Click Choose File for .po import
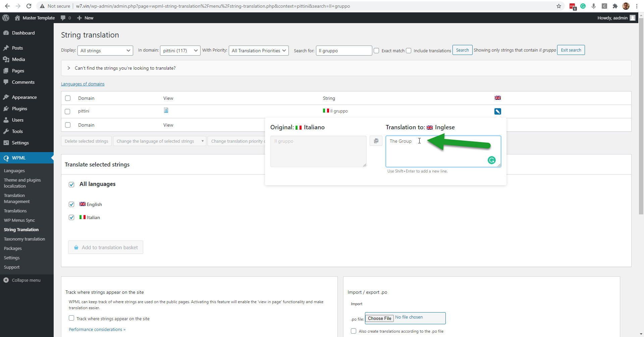The image size is (644, 337). coord(379,318)
